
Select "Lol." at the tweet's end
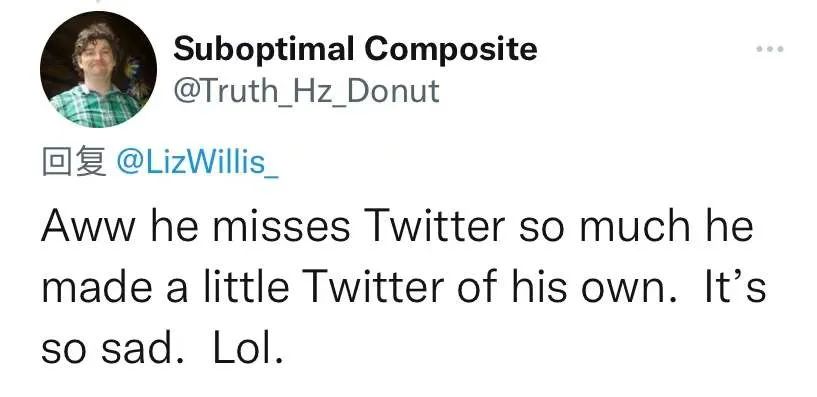pyautogui.click(x=248, y=350)
